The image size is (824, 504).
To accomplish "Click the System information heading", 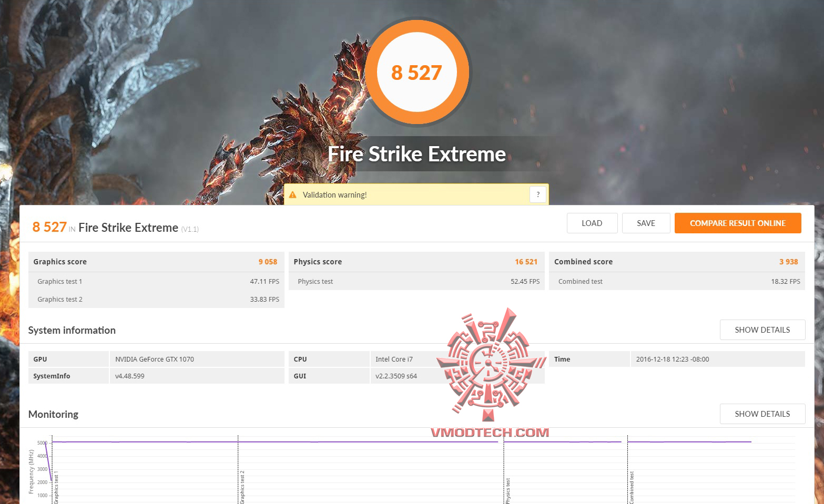I will tap(72, 330).
